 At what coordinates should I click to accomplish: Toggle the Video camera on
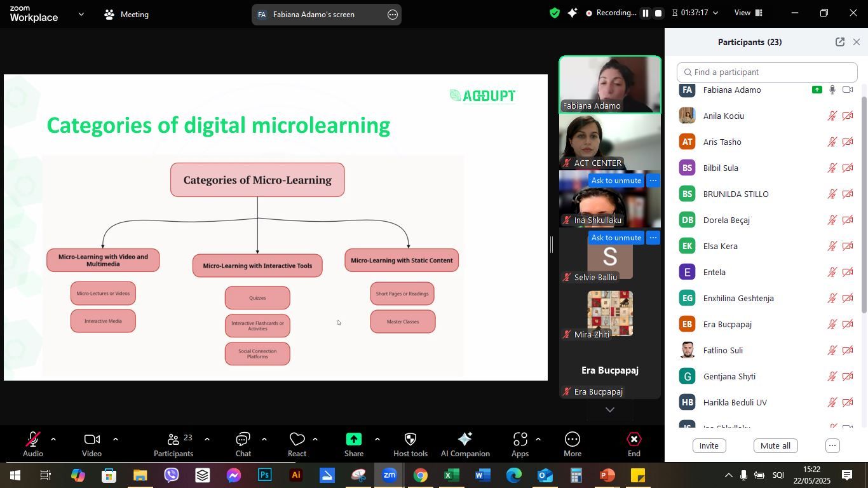click(92, 444)
